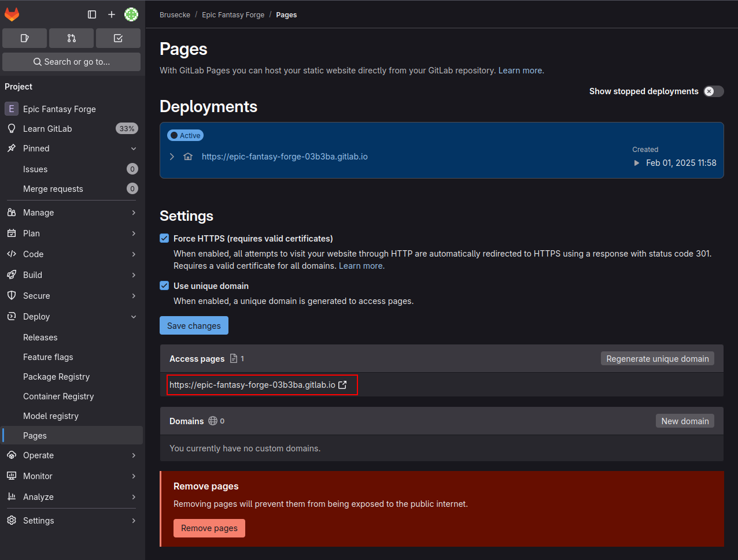Screen dimensions: 738x560
Task: Open access pages URL epic-fantasy-forge link
Action: (x=252, y=385)
